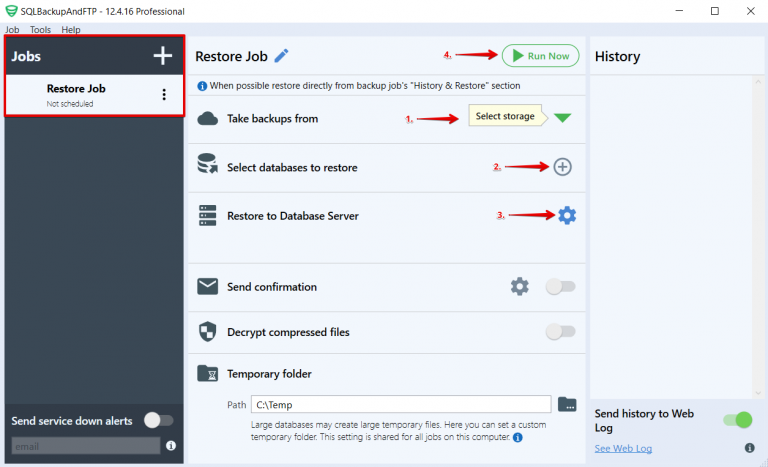Screen dimensions: 768x467
Task: Open the Job menu
Action: coord(12,30)
